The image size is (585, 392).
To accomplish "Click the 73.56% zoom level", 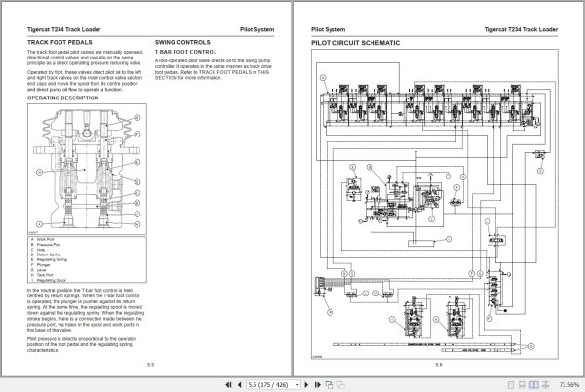I will 569,384.
